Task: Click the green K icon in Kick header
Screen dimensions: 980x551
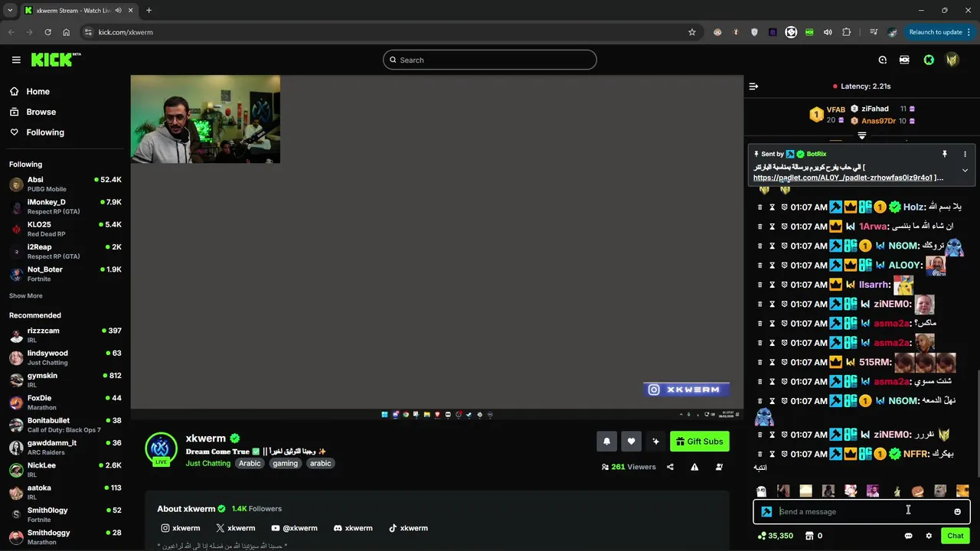Action: point(929,60)
